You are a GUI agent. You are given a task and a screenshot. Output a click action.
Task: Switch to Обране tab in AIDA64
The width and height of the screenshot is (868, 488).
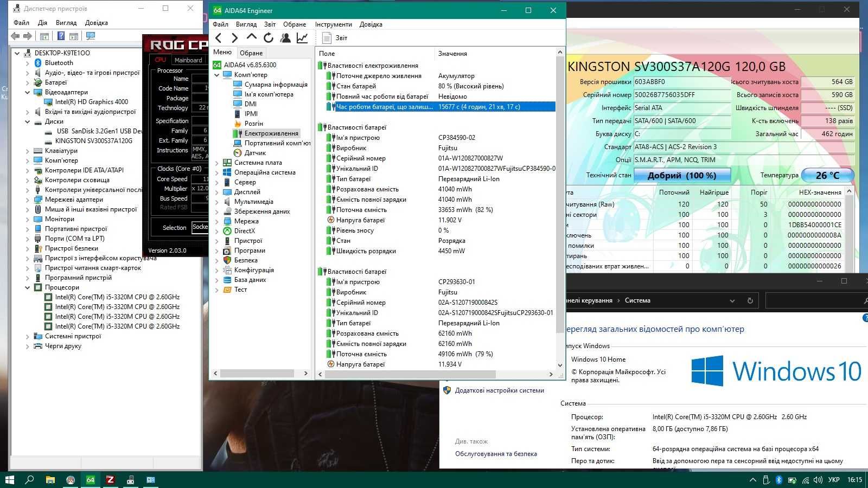pyautogui.click(x=251, y=53)
